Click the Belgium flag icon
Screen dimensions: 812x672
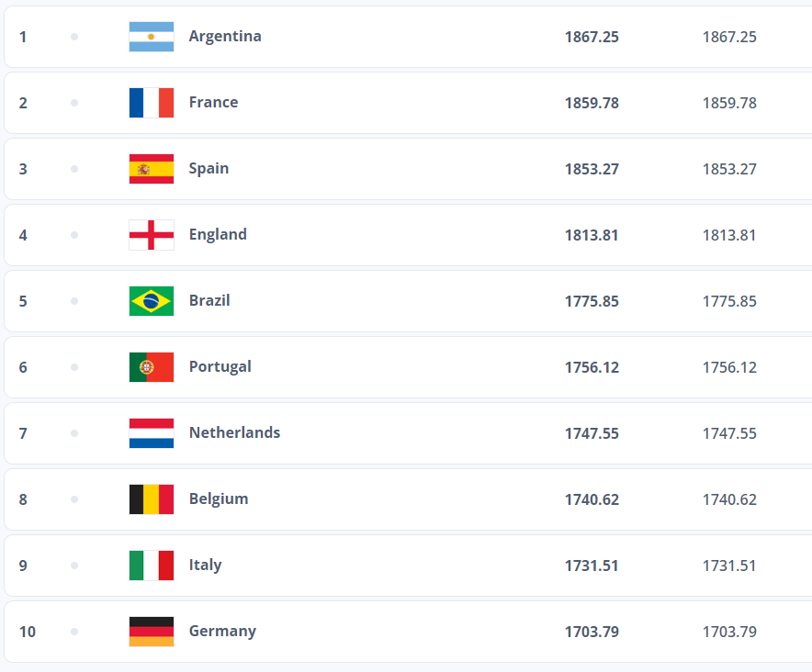[x=151, y=498]
